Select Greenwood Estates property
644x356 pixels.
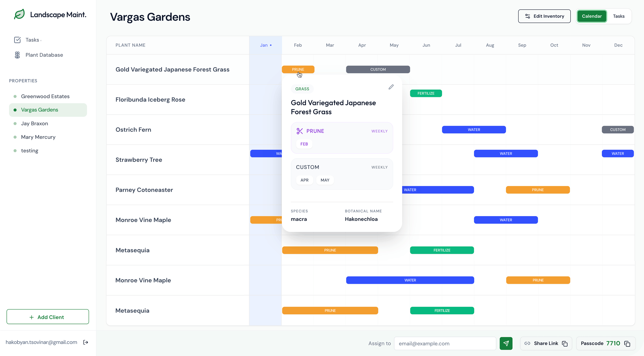point(45,96)
